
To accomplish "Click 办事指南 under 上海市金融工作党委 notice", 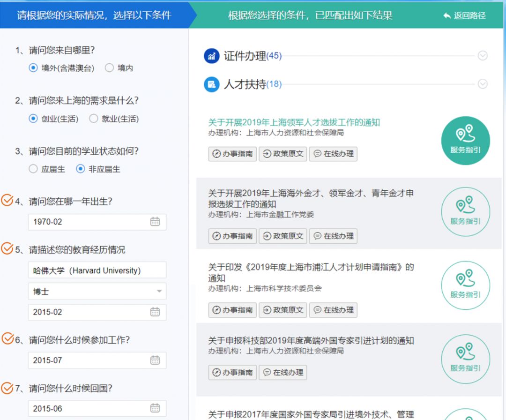I will [232, 236].
